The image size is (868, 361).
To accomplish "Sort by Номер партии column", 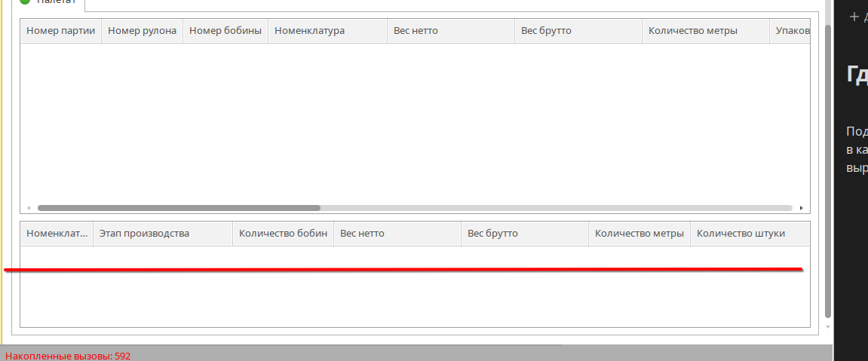I will (x=60, y=31).
